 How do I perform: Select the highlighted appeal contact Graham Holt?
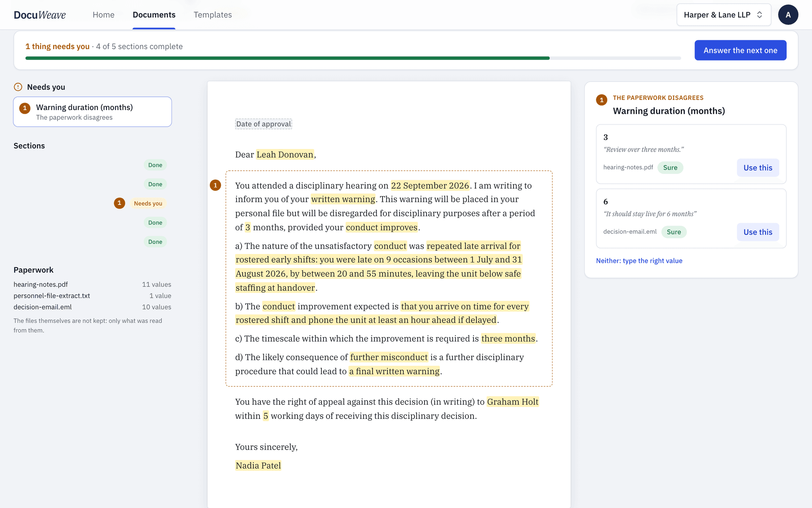pyautogui.click(x=513, y=402)
